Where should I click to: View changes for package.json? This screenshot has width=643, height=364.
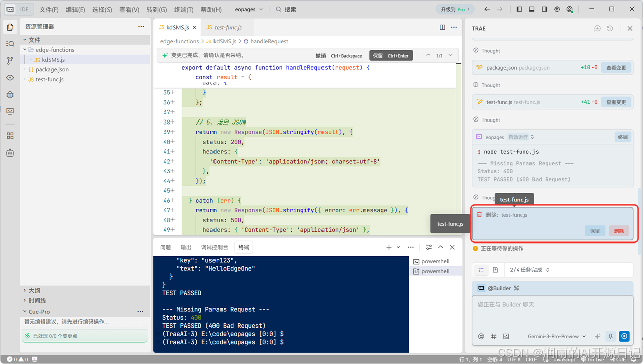pos(616,67)
